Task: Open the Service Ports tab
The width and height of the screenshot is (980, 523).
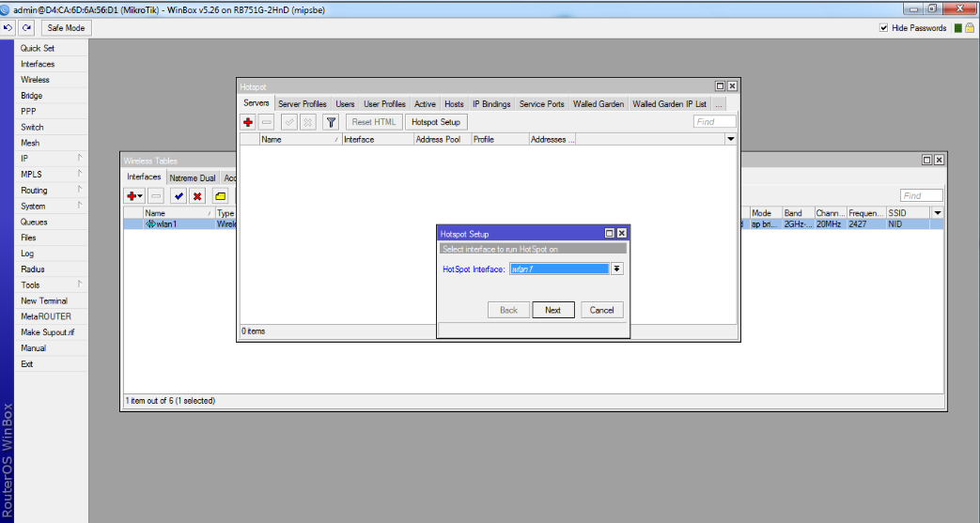Action: [x=542, y=103]
